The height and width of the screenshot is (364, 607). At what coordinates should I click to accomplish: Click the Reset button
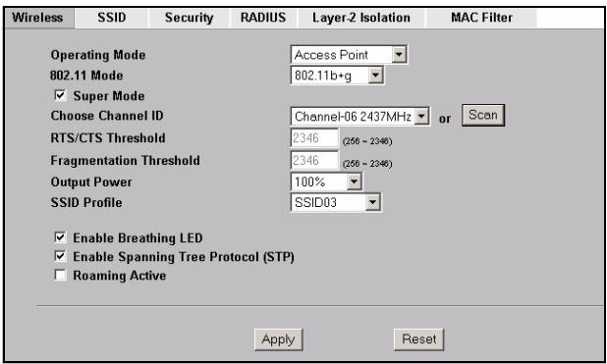point(418,339)
